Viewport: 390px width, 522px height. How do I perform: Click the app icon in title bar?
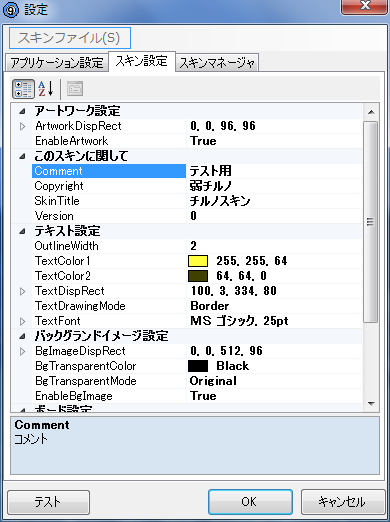11,10
